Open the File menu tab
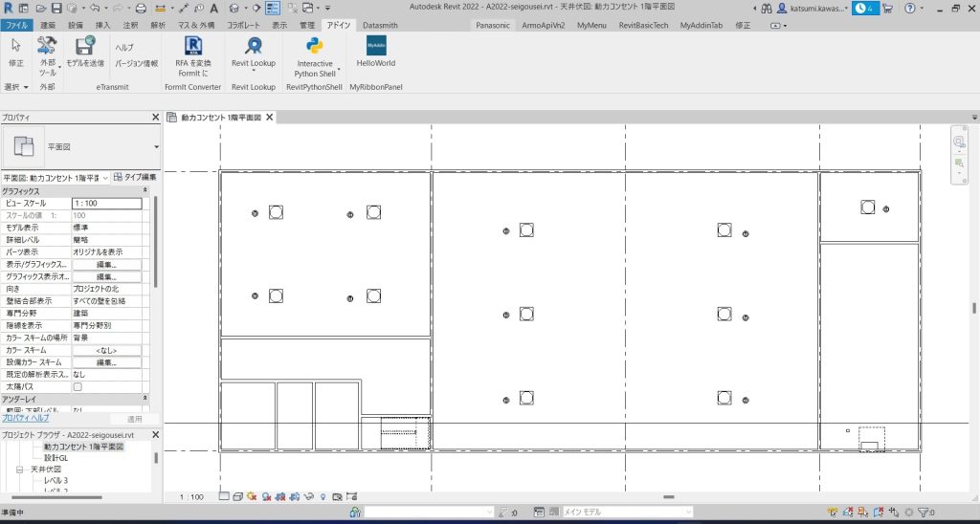Viewport: 980px width, 524px height. [x=16, y=24]
